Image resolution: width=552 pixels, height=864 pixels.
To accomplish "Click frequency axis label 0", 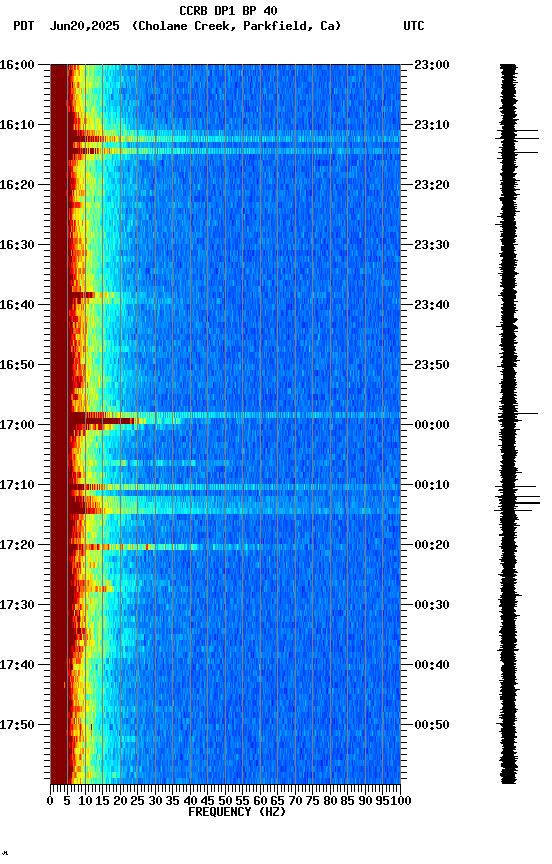I will [x=50, y=801].
